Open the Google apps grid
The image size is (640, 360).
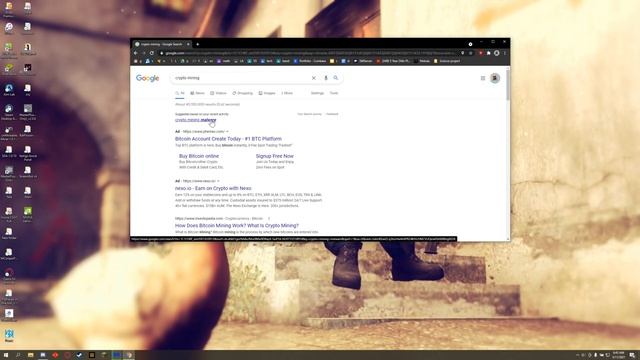tap(483, 78)
